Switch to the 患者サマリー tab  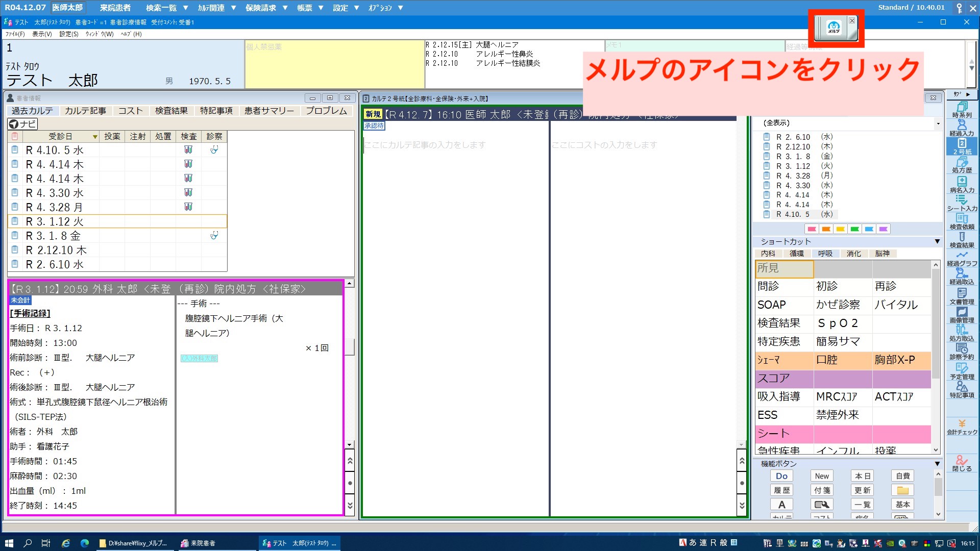tap(269, 111)
